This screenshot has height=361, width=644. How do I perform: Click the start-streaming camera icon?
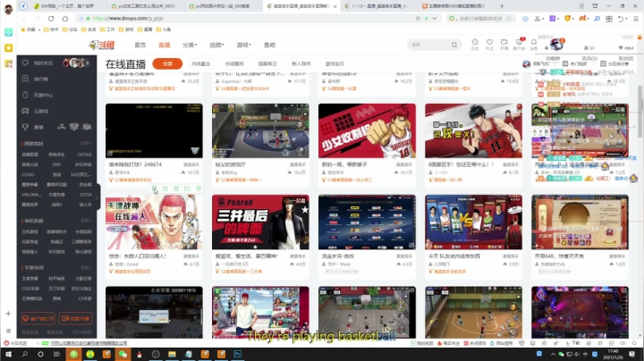coord(504,45)
